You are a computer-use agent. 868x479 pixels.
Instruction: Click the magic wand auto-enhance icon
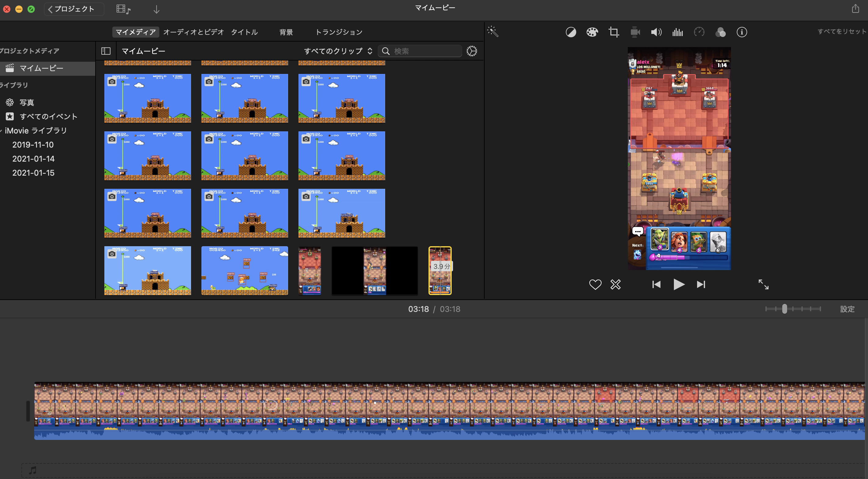(493, 32)
